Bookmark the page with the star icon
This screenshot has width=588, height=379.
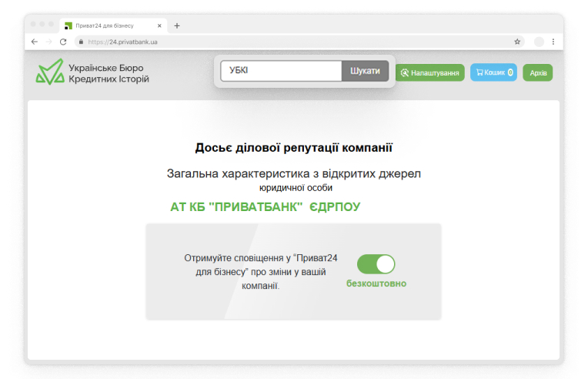pos(517,42)
